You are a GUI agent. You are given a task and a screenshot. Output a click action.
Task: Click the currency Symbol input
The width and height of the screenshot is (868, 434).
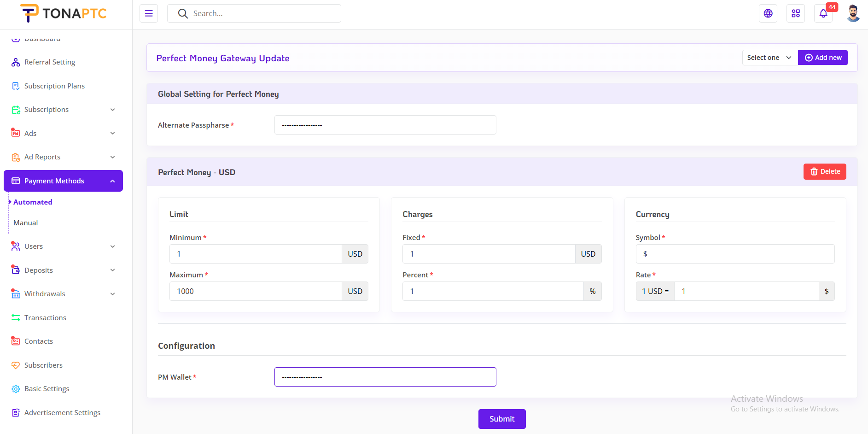pyautogui.click(x=735, y=254)
